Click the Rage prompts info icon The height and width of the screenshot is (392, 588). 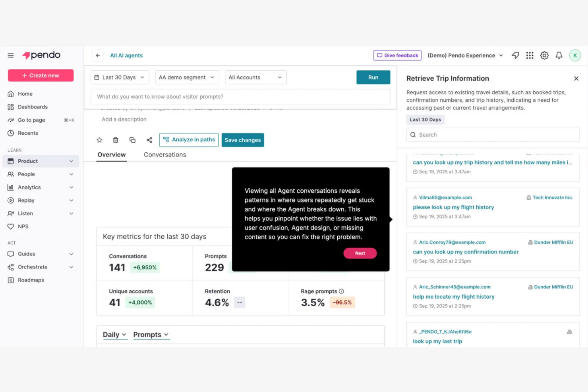click(x=341, y=291)
